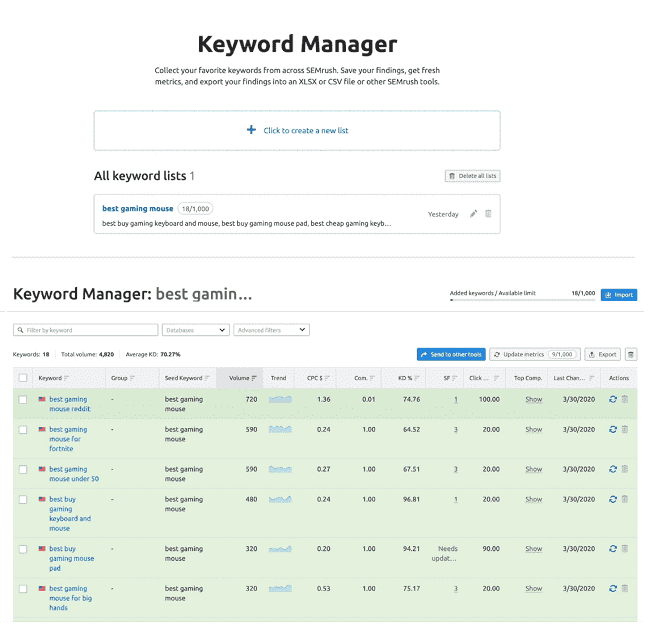
Task: Open the Advanced filters dropdown
Action: point(272,330)
